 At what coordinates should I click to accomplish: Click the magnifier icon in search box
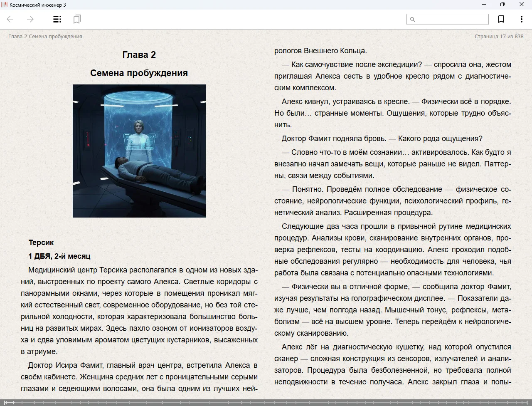412,19
